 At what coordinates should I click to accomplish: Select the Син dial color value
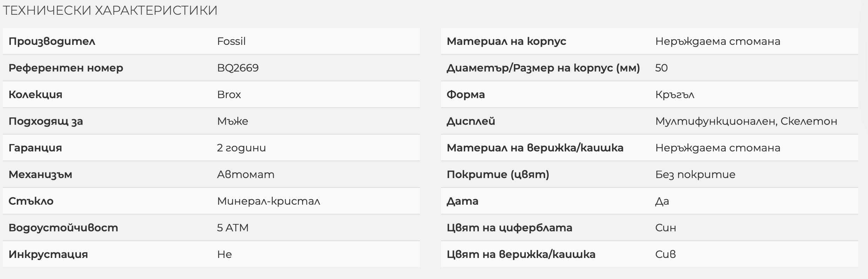coord(666,228)
